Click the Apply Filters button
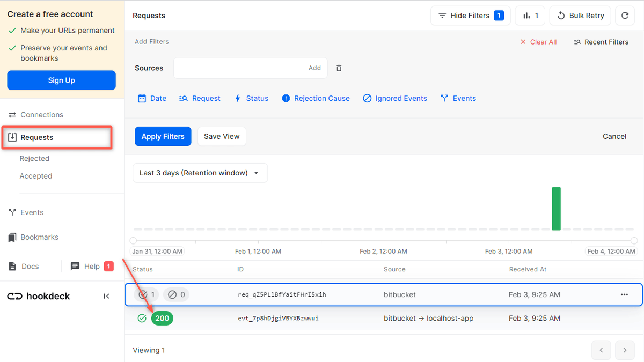 [x=163, y=136]
